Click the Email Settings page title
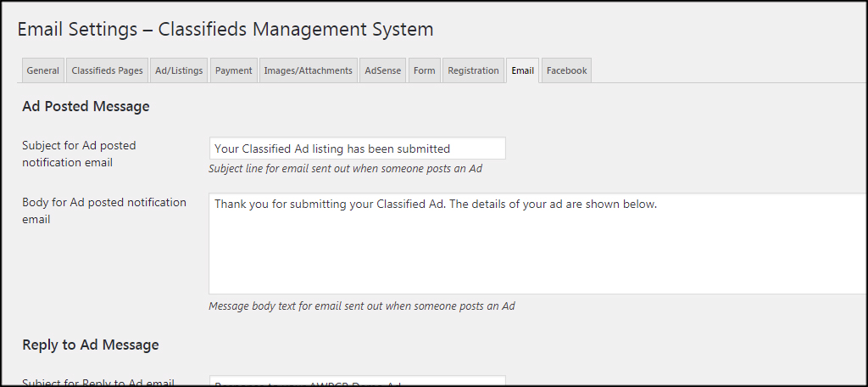This screenshot has width=868, height=387. click(x=225, y=29)
